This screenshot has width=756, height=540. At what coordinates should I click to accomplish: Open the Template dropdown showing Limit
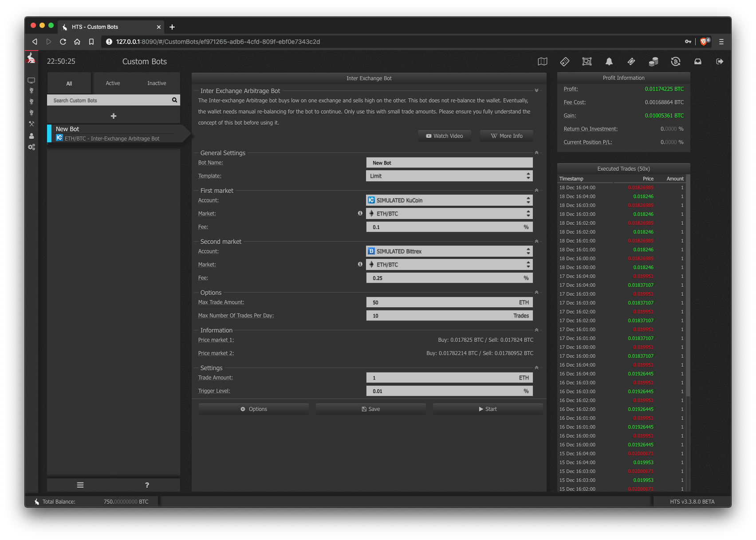click(x=449, y=176)
